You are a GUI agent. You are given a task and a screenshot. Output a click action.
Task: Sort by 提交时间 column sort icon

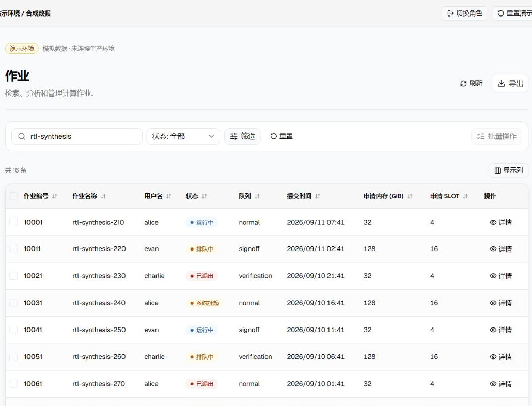pyautogui.click(x=317, y=196)
